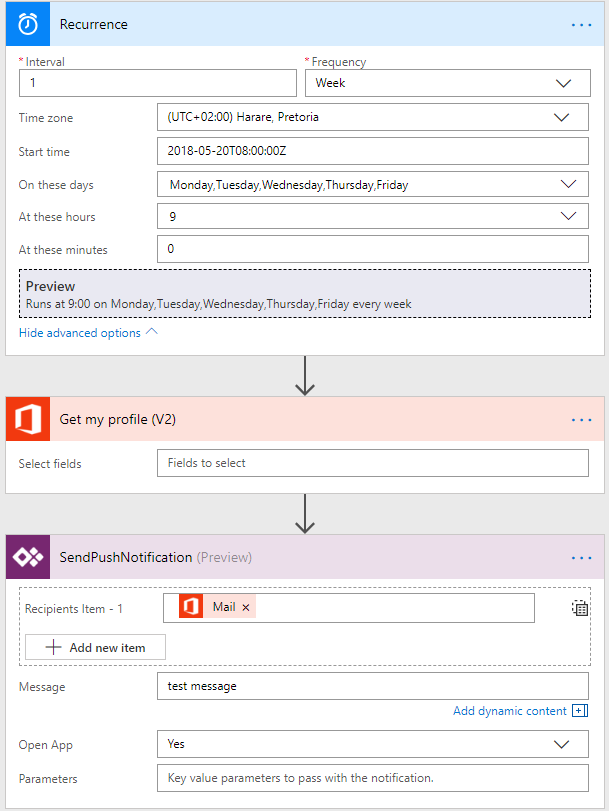
Task: Remove the Mail token from recipients
Action: 246,607
